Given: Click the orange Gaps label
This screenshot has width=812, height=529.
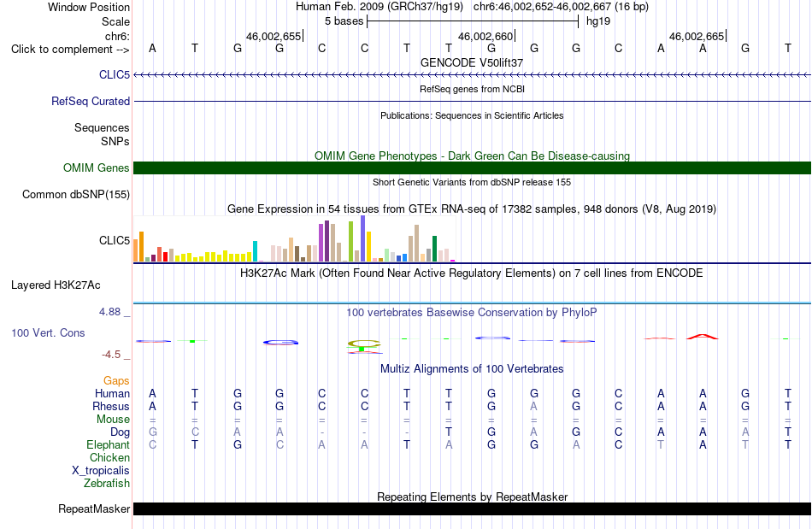Looking at the screenshot, I should click(116, 380).
